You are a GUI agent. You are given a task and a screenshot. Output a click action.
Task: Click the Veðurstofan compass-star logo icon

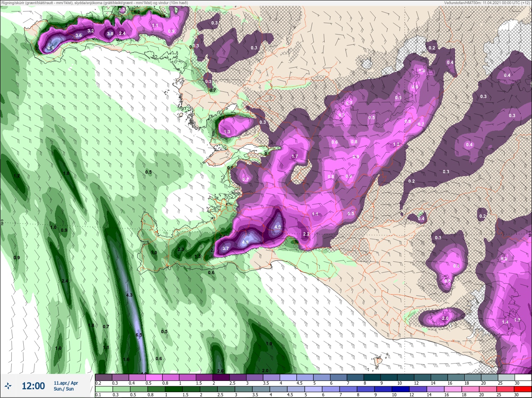tap(8, 386)
